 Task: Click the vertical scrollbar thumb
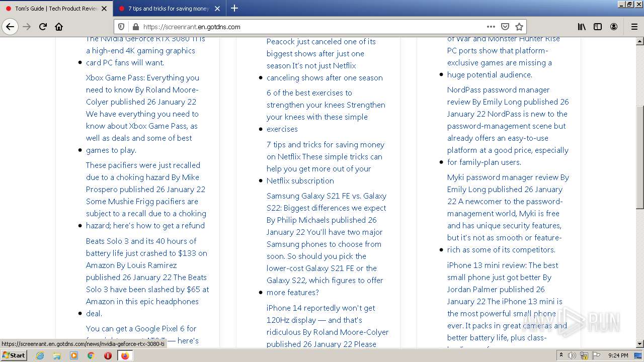(x=640, y=157)
